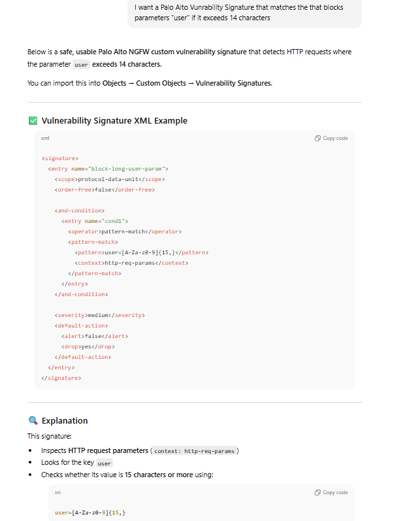
Task: Click the bold "exceeds 14 characters" text
Action: tap(126, 64)
